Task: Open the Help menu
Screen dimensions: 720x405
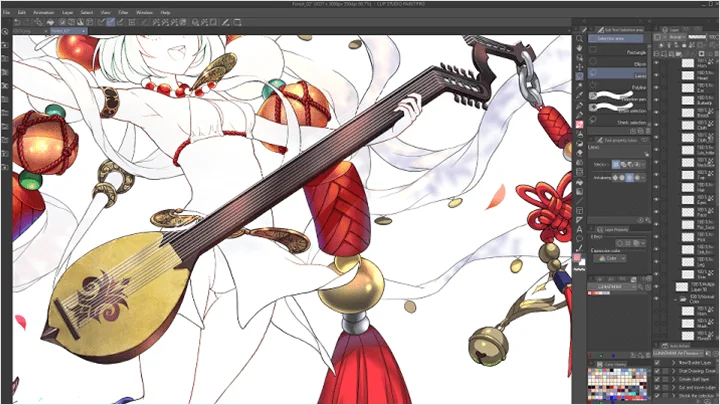Action: [165, 12]
